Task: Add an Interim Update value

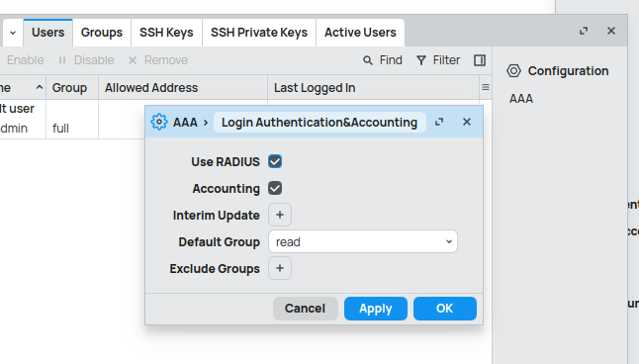Action: pyautogui.click(x=280, y=215)
